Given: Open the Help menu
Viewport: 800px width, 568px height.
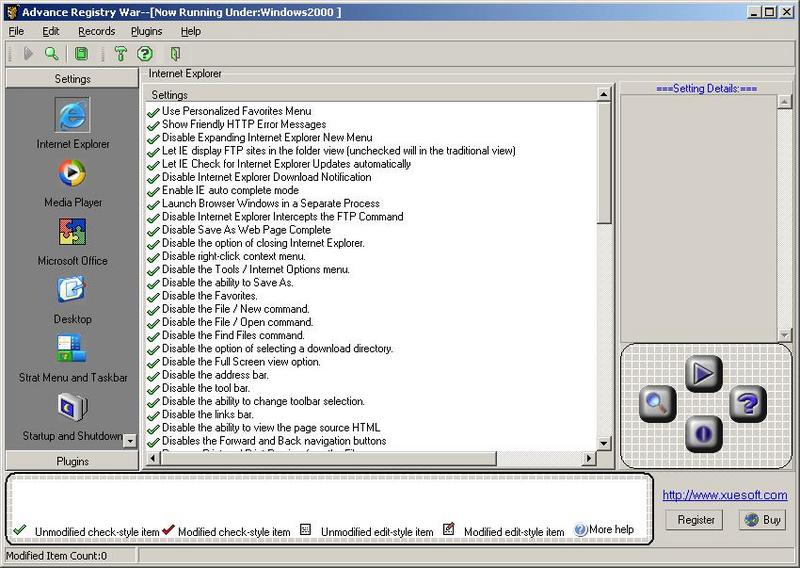Looking at the screenshot, I should click(x=190, y=31).
